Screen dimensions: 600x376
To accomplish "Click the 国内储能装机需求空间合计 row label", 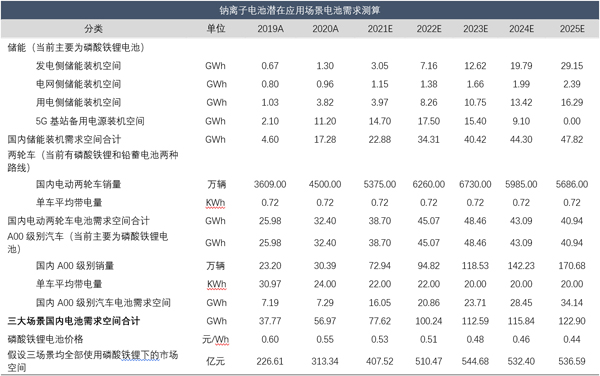I will [x=64, y=140].
